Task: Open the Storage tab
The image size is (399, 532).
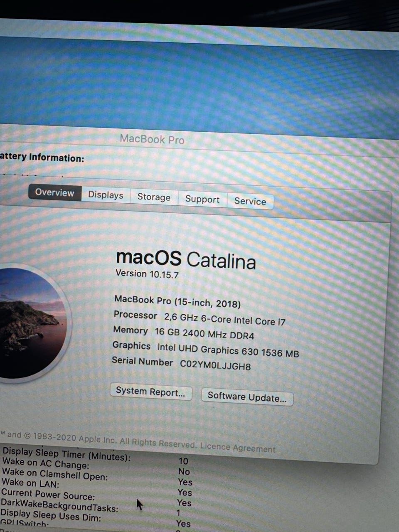Action: tap(154, 197)
